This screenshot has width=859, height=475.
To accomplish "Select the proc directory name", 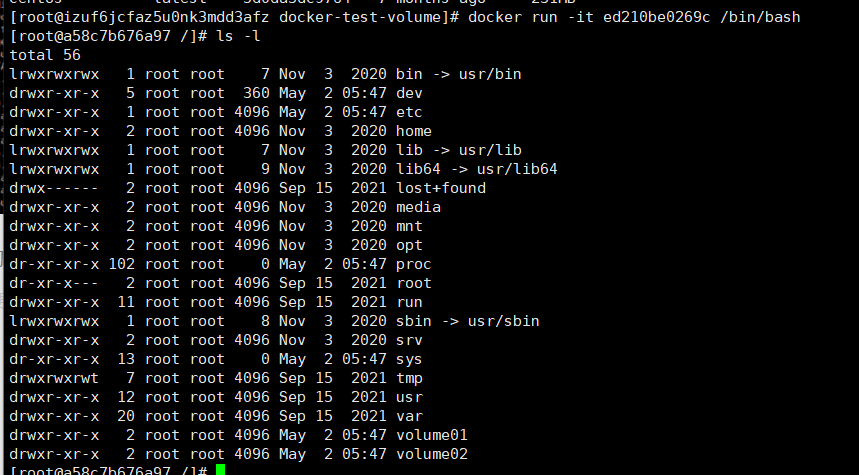I will 414,264.
